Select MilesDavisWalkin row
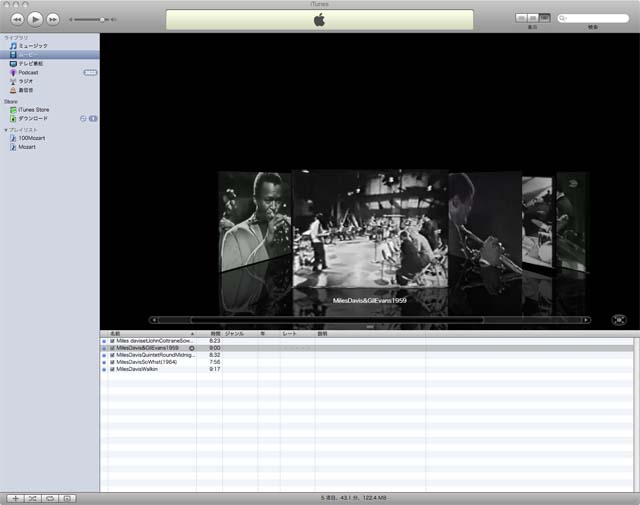Image resolution: width=640 pixels, height=505 pixels. 367,369
